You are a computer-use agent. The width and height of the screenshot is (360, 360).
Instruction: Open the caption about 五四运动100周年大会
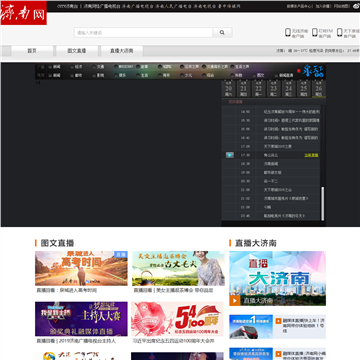pos(173,341)
